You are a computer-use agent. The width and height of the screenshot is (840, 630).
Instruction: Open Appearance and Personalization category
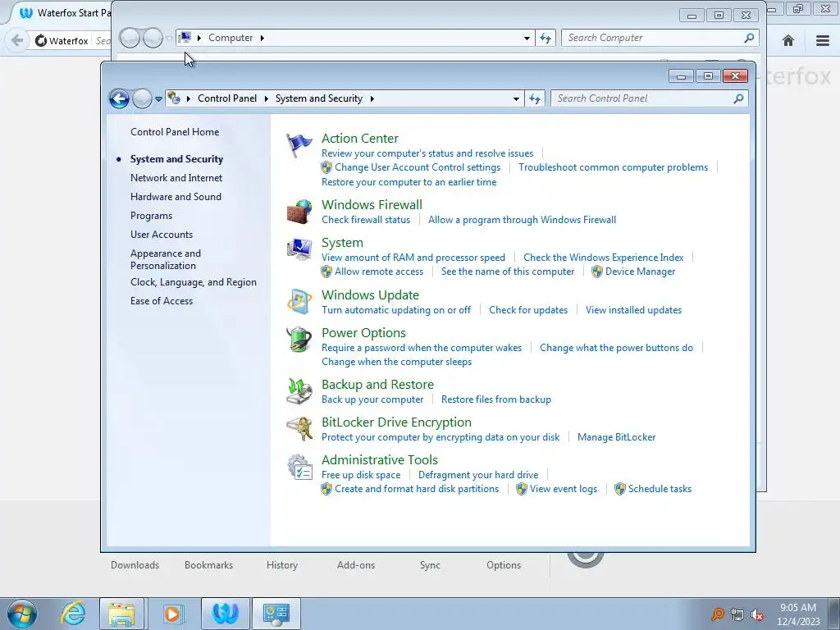pos(166,259)
